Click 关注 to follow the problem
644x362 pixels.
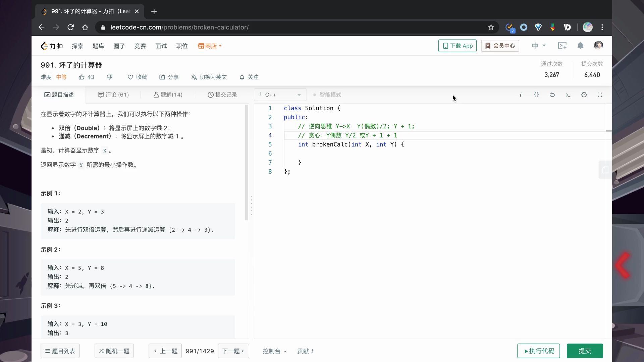(249, 77)
